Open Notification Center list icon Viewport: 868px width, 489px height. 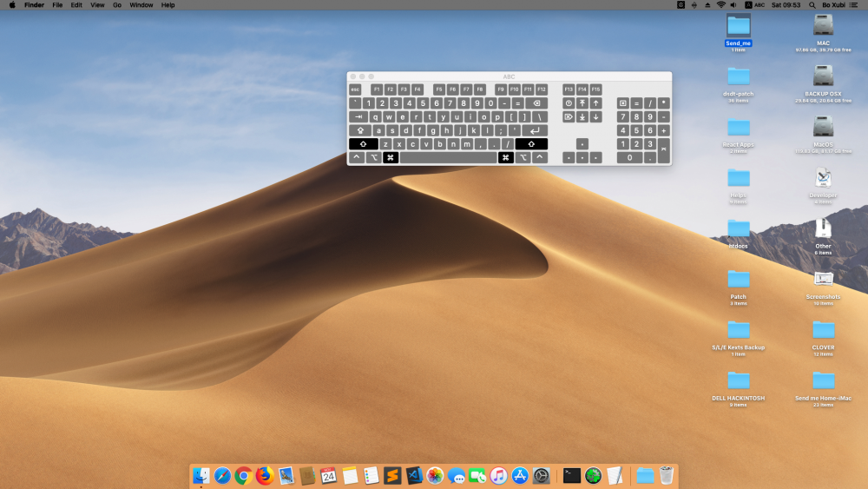coord(853,5)
